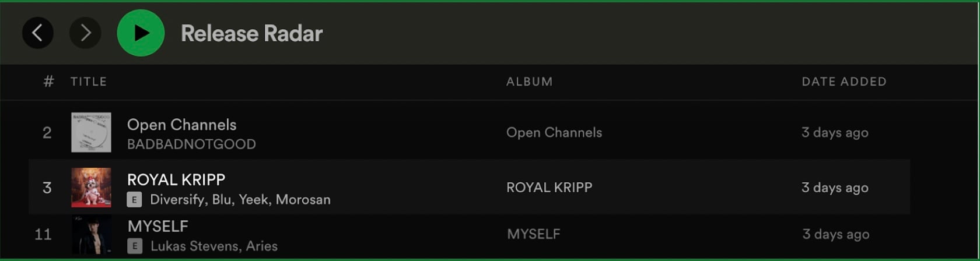Viewport: 980px width, 261px height.
Task: Play the Release Radar playlist
Action: (x=141, y=33)
